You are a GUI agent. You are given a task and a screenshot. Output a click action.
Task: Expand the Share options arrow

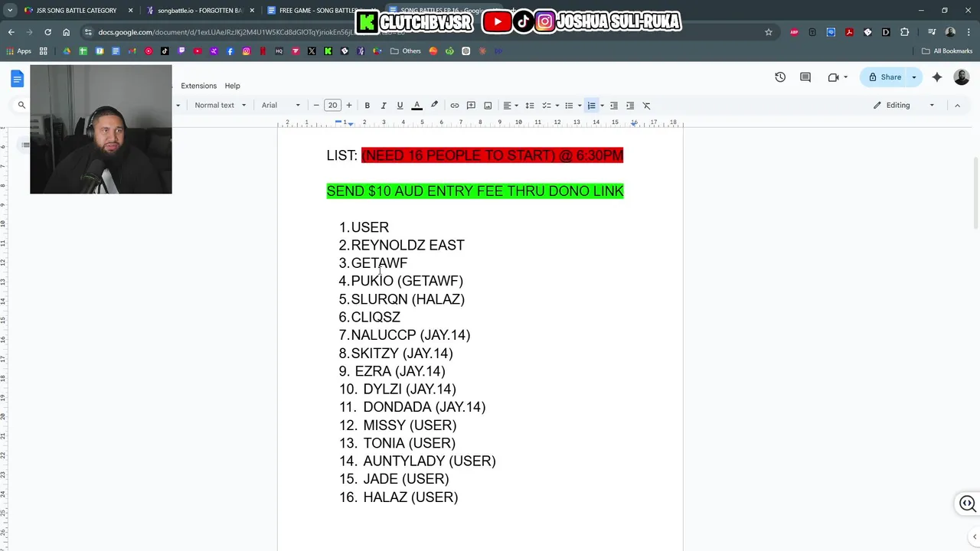[x=914, y=77]
